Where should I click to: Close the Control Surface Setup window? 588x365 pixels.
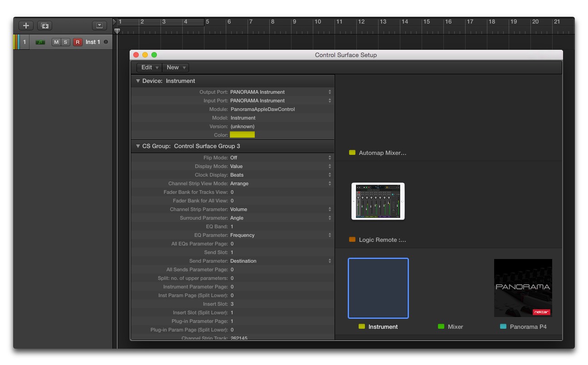[x=136, y=55]
